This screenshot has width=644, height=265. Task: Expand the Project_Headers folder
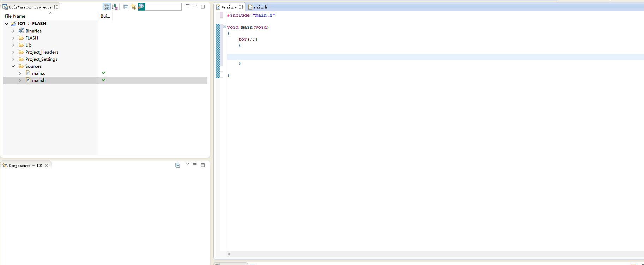click(13, 52)
